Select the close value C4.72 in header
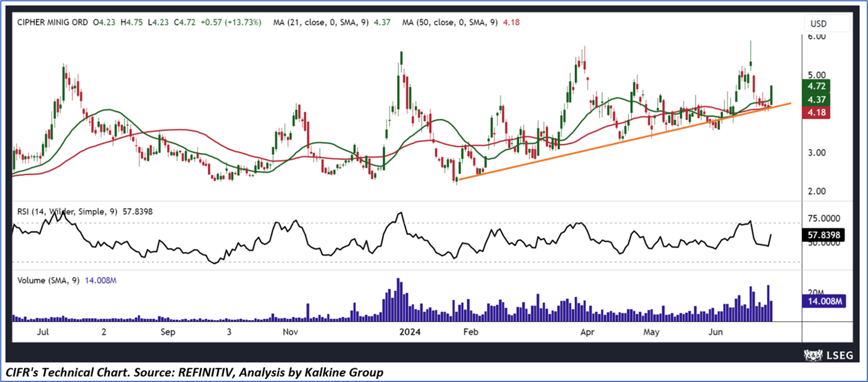Screen dimensions: 868x382 pyautogui.click(x=185, y=23)
